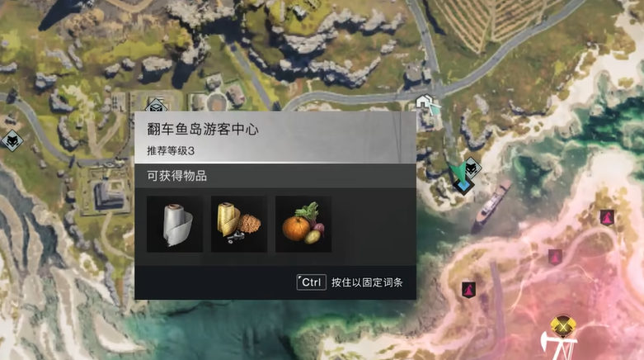
Task: Click the pink tent marker farthest right
Action: point(607,217)
